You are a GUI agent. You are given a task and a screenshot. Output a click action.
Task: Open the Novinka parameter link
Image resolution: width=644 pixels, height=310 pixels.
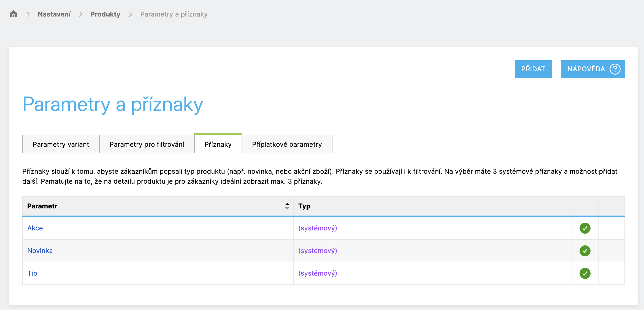[40, 251]
